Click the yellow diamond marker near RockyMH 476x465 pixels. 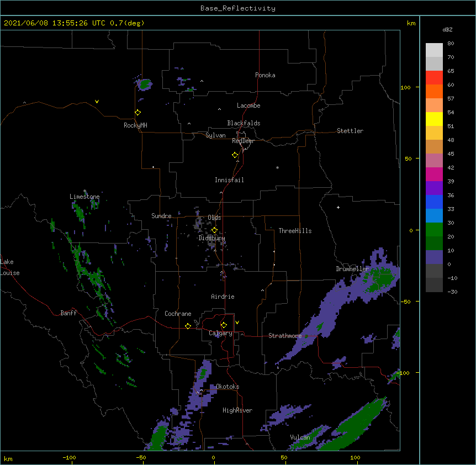(138, 113)
